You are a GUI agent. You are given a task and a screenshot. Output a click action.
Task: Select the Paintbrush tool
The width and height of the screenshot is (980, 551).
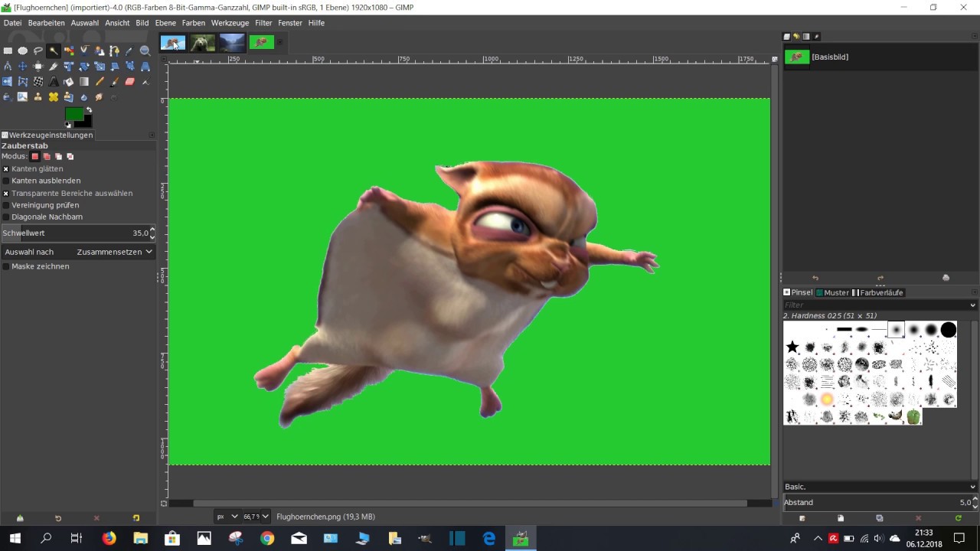(x=115, y=82)
